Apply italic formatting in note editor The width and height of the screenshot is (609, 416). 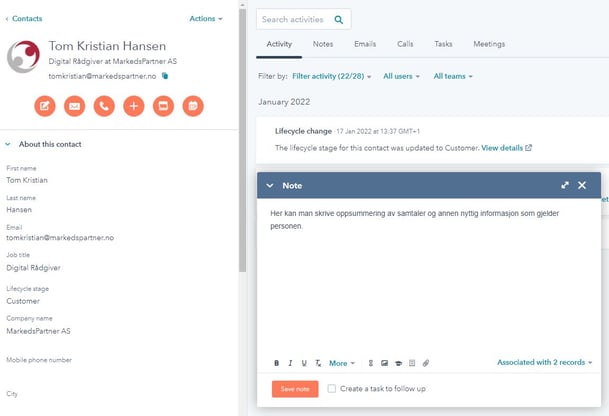290,363
